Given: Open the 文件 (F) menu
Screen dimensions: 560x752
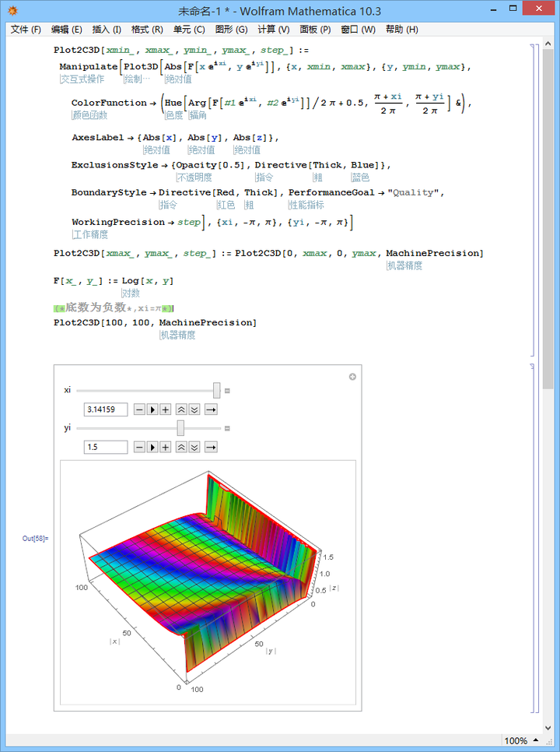Looking at the screenshot, I should [26, 30].
